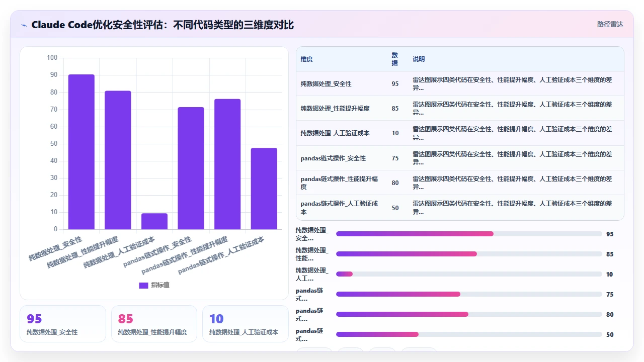
Task: Click value 50 in the table's 数据 column
Action: pyautogui.click(x=395, y=208)
